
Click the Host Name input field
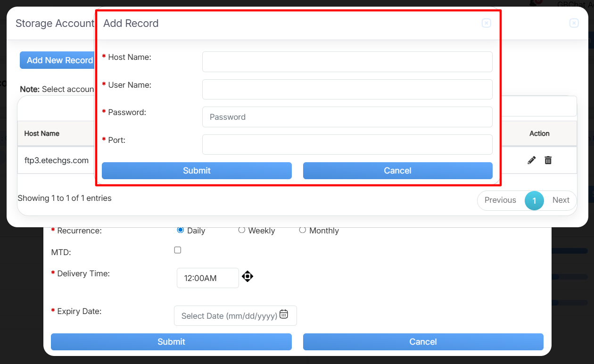[x=347, y=62]
